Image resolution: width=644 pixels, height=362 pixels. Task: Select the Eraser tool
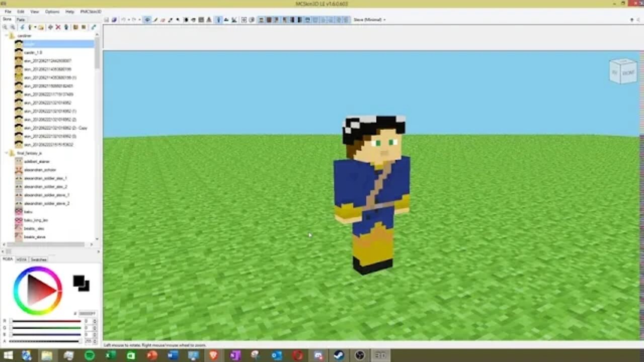point(162,20)
